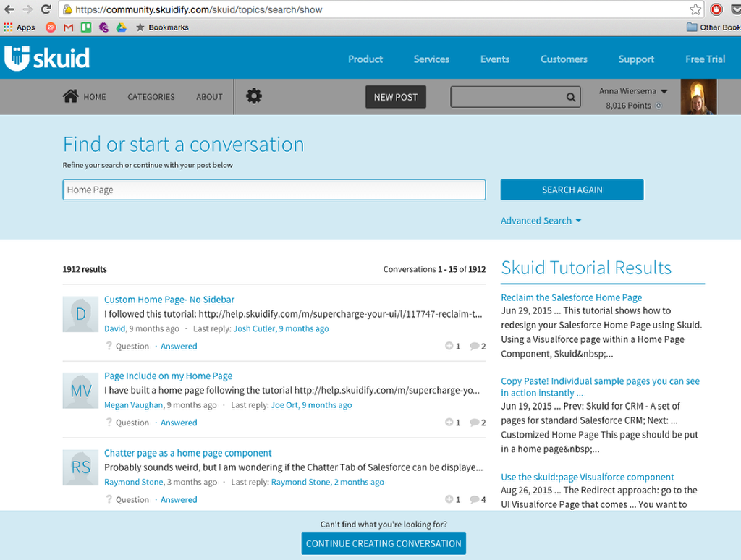This screenshot has height=560, width=741.
Task: Expand the Advanced Search dropdown
Action: click(541, 220)
